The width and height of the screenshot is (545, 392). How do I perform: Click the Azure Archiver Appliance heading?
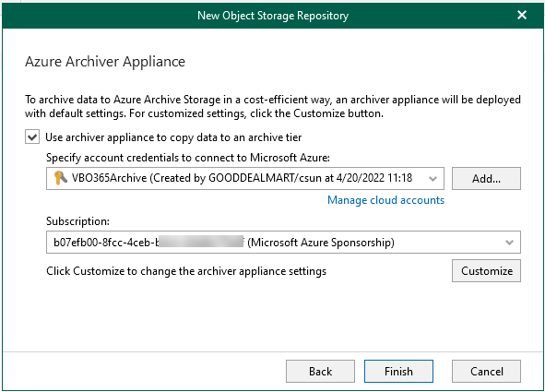(x=105, y=62)
